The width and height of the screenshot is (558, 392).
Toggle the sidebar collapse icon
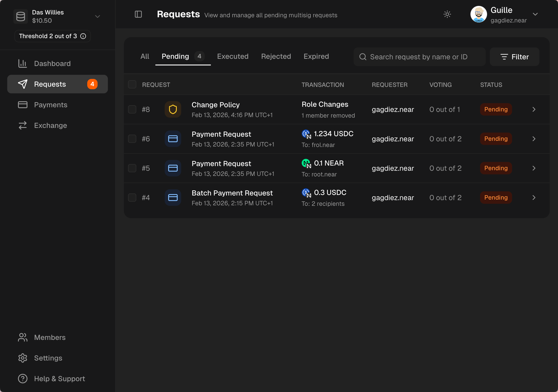(138, 14)
